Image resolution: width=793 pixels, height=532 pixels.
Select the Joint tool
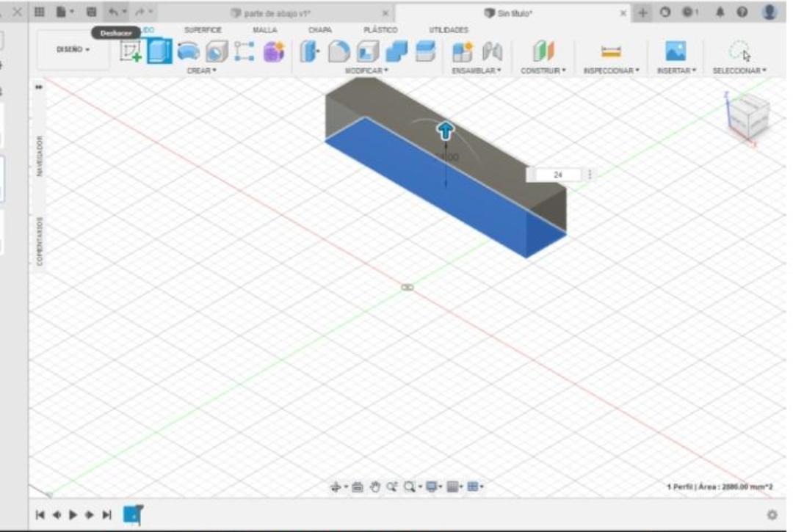492,51
